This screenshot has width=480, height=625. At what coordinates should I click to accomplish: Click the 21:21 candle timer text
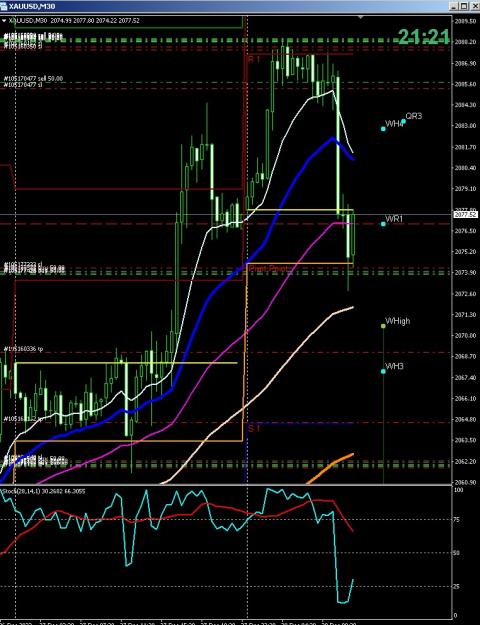coord(424,37)
